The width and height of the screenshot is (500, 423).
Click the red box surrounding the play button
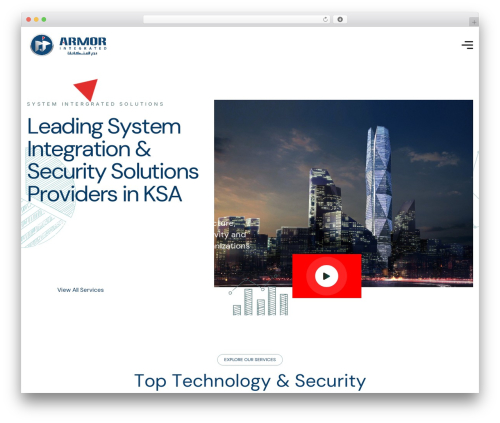(x=327, y=276)
